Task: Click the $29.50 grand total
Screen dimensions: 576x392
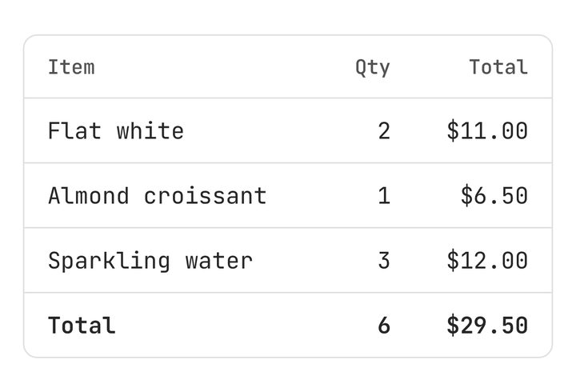Action: [487, 325]
